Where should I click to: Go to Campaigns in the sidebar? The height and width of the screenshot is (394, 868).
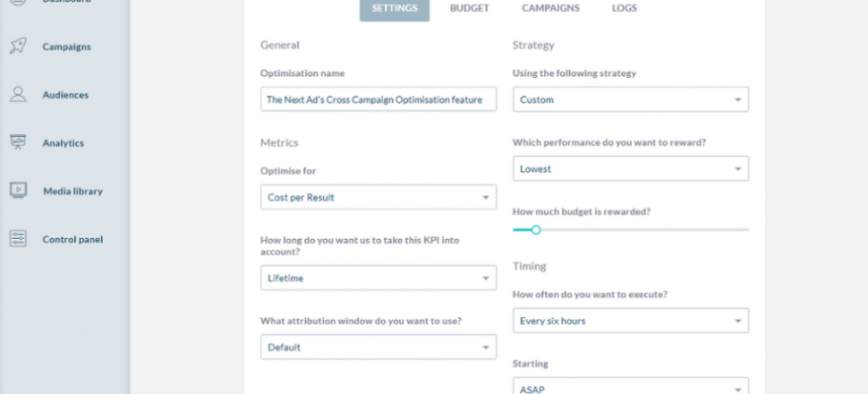coord(66,47)
